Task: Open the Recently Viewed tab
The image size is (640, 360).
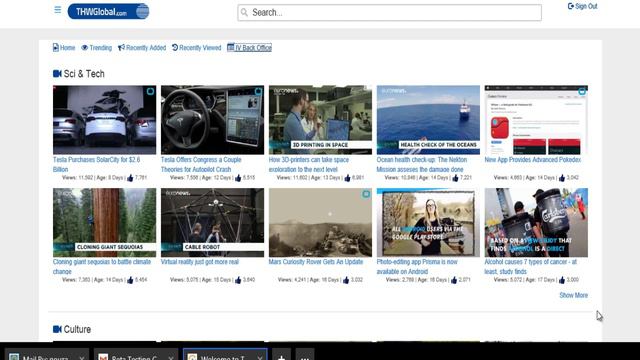Action: pyautogui.click(x=196, y=48)
